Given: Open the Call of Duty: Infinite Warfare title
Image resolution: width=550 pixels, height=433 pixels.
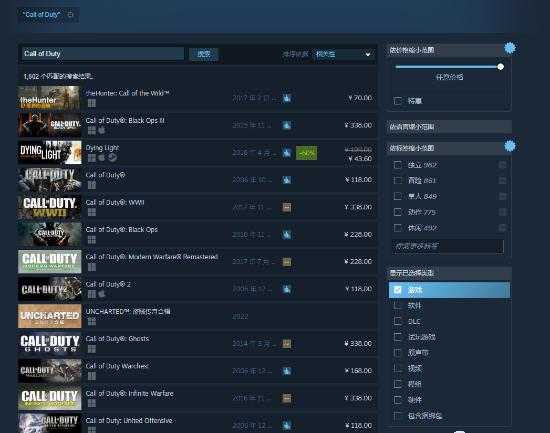Looking at the screenshot, I should [129, 393].
